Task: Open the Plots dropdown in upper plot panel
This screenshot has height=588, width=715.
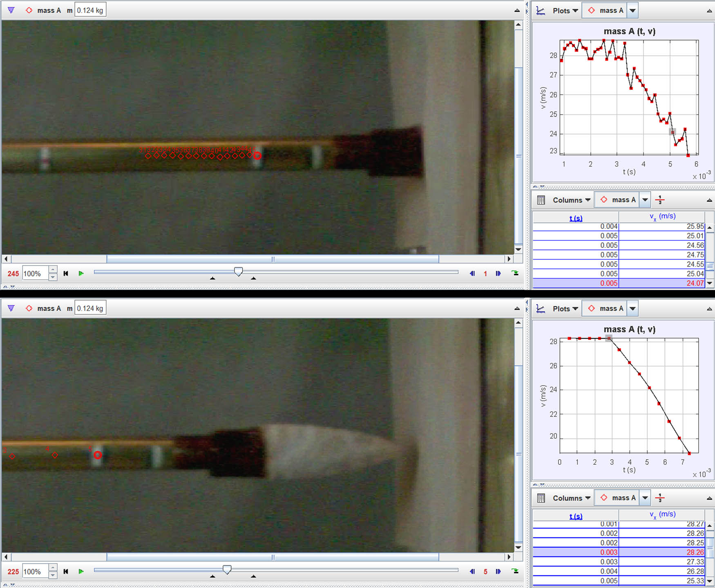Action: click(565, 11)
